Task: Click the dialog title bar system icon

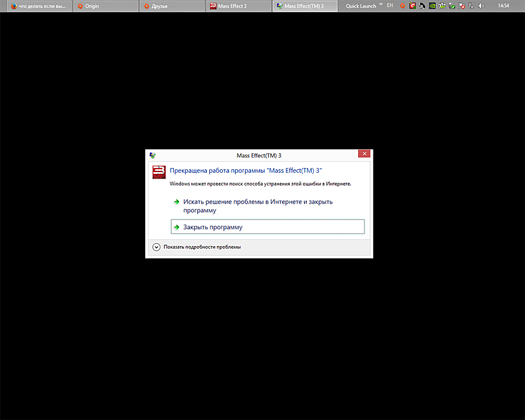Action: point(152,155)
